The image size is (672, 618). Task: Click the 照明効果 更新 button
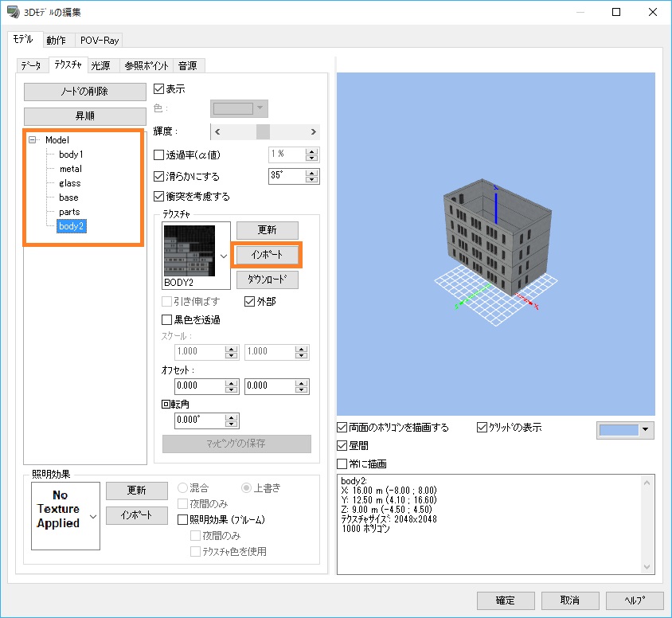137,491
